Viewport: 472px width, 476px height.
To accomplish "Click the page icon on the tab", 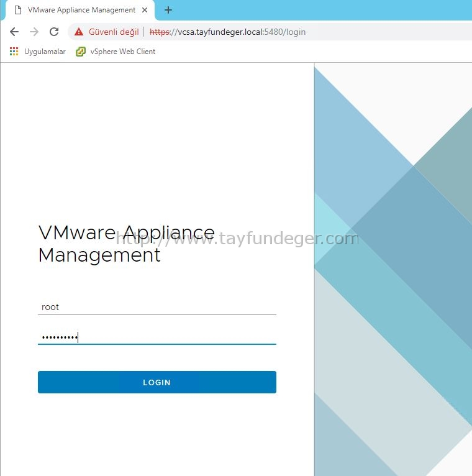I will [x=18, y=10].
